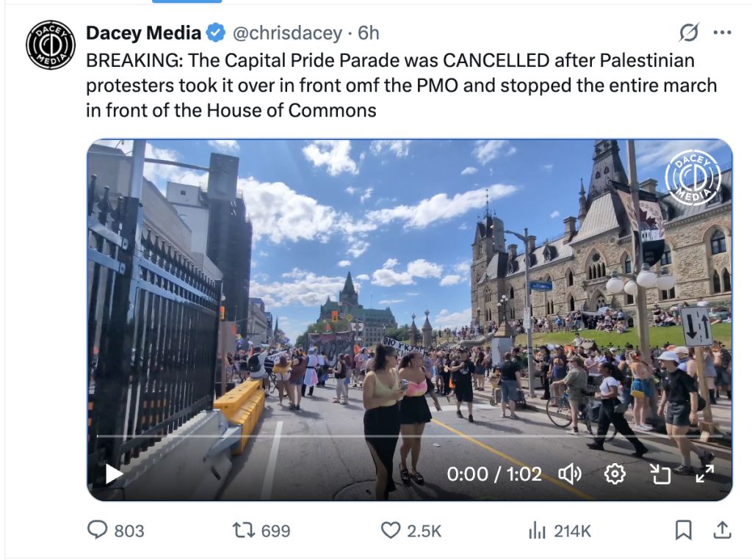Open video settings gear
752x560 pixels.
(615, 474)
